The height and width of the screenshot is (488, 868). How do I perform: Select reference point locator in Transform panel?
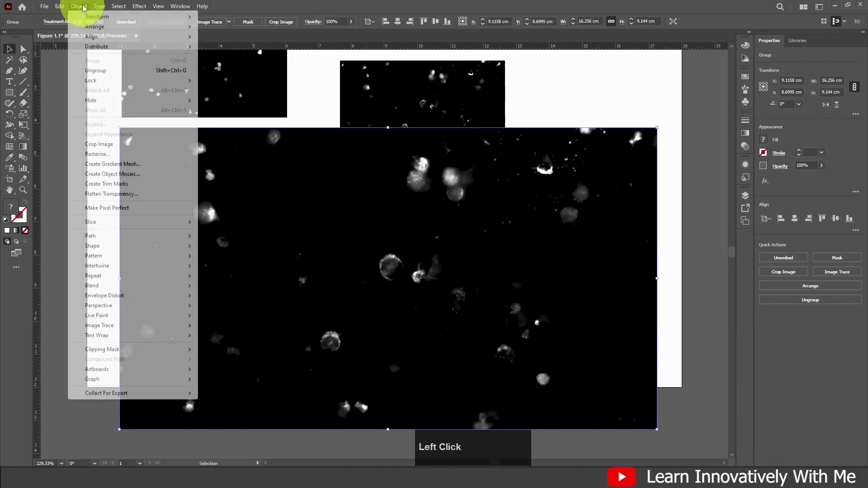(763, 86)
